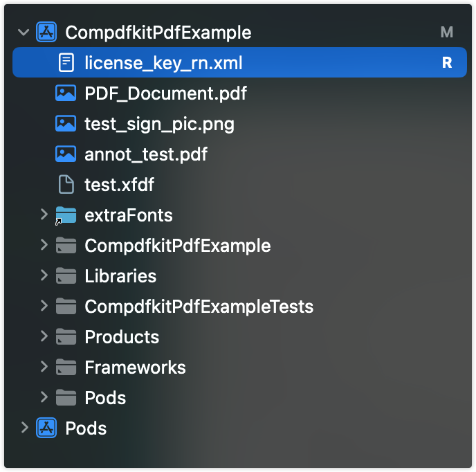Click the R status badge on license_key_rn.xml
Image resolution: width=476 pixels, height=472 pixels.
(x=447, y=62)
